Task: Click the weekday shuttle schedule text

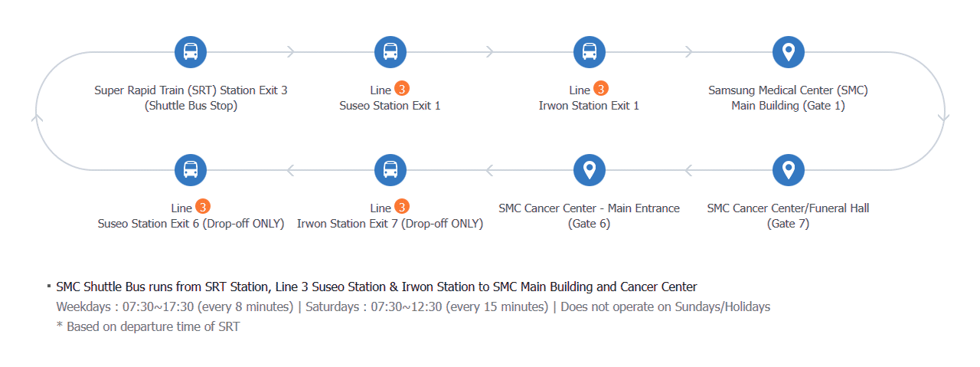Action: (175, 306)
